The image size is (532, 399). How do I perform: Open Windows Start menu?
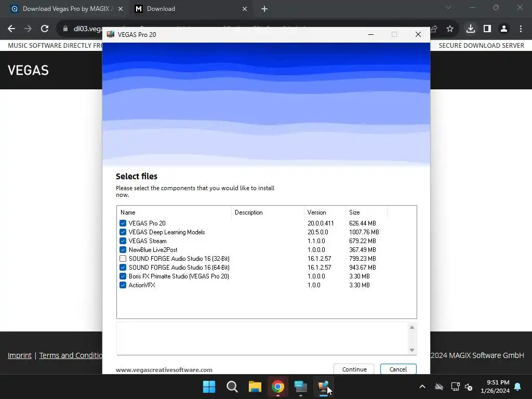point(209,387)
